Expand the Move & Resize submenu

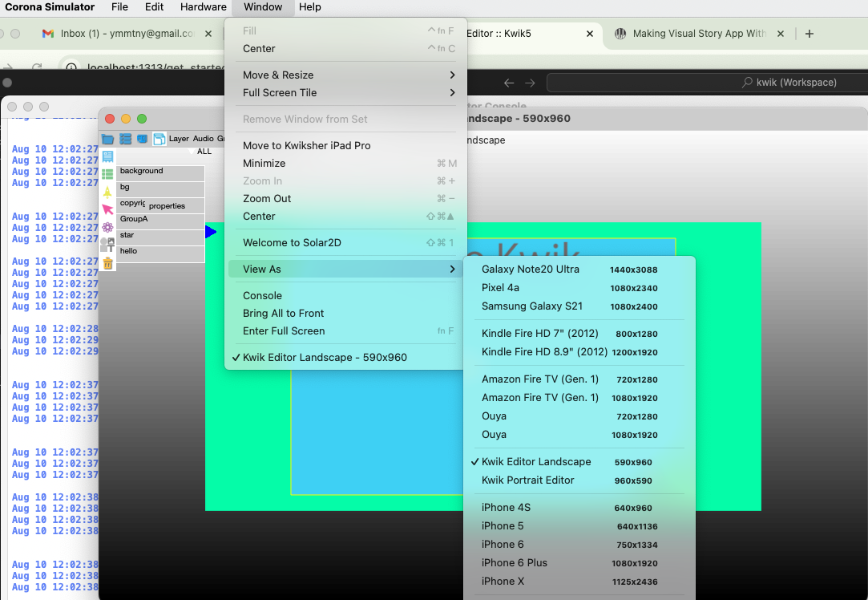(x=346, y=75)
